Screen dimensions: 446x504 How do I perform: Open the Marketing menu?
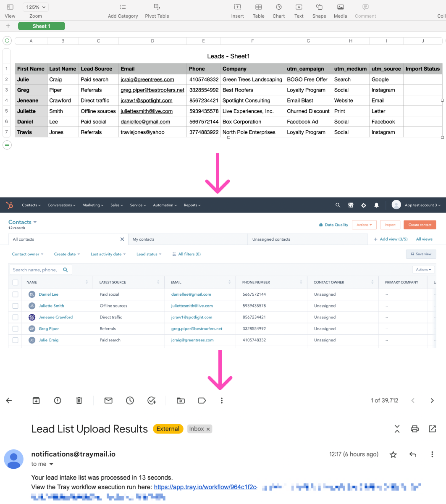[x=93, y=205]
